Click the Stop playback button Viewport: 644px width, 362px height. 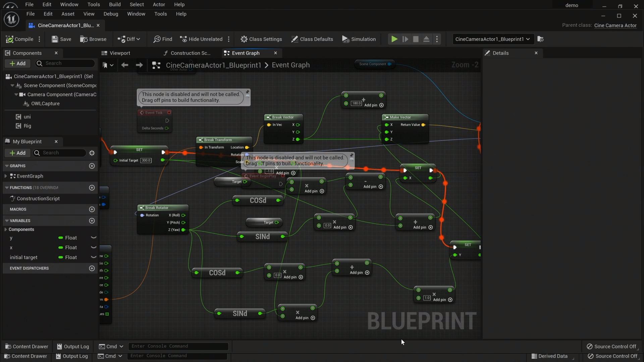point(416,39)
